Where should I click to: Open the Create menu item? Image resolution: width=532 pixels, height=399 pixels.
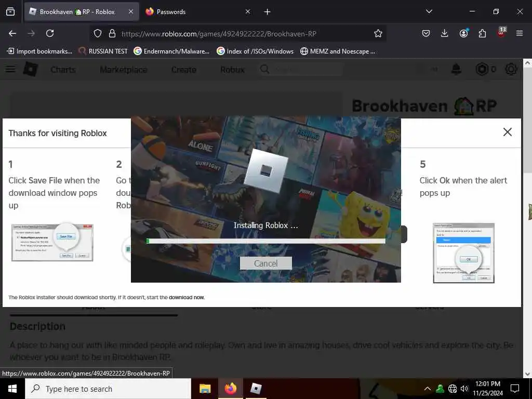coord(184,70)
